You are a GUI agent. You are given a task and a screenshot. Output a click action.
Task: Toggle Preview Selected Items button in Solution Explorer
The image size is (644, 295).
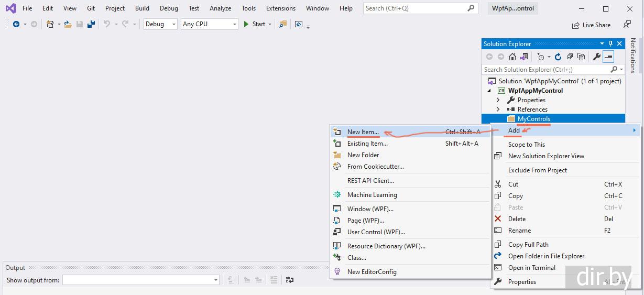click(608, 57)
